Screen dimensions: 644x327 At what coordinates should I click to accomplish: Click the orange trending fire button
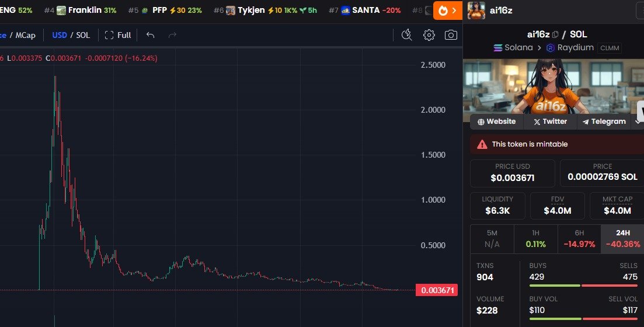(x=448, y=11)
